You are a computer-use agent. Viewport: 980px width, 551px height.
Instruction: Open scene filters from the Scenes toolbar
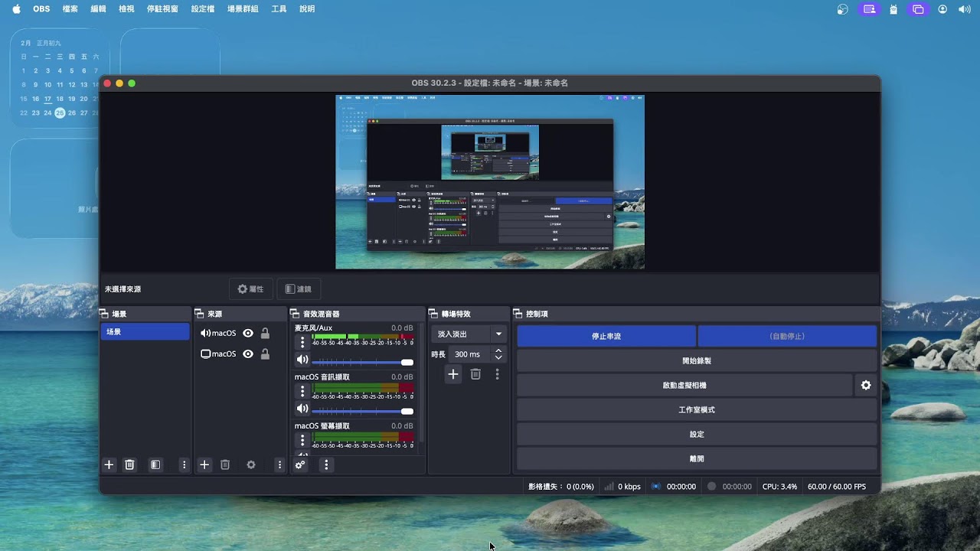(x=155, y=465)
